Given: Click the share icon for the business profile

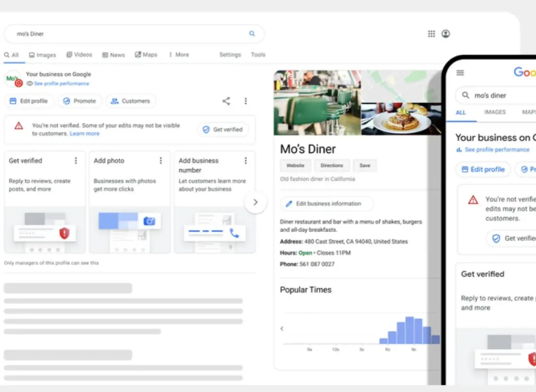Looking at the screenshot, I should tap(226, 101).
